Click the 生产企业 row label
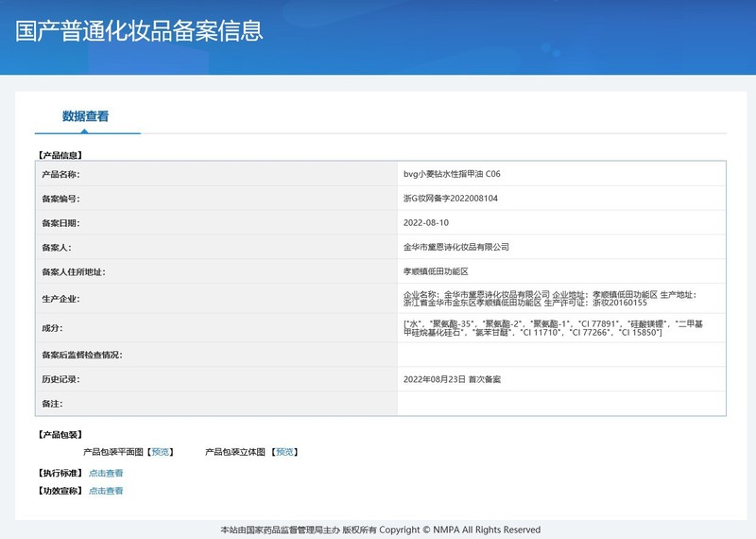 [x=60, y=299]
